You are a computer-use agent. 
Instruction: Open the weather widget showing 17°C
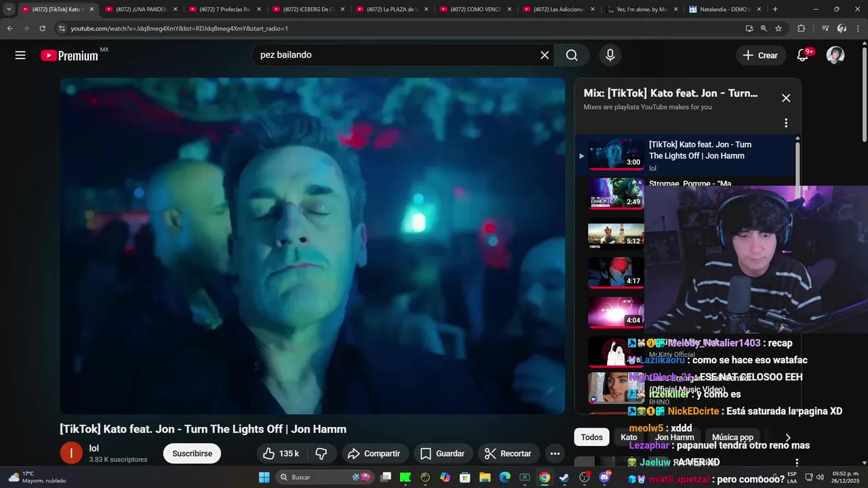point(37,477)
